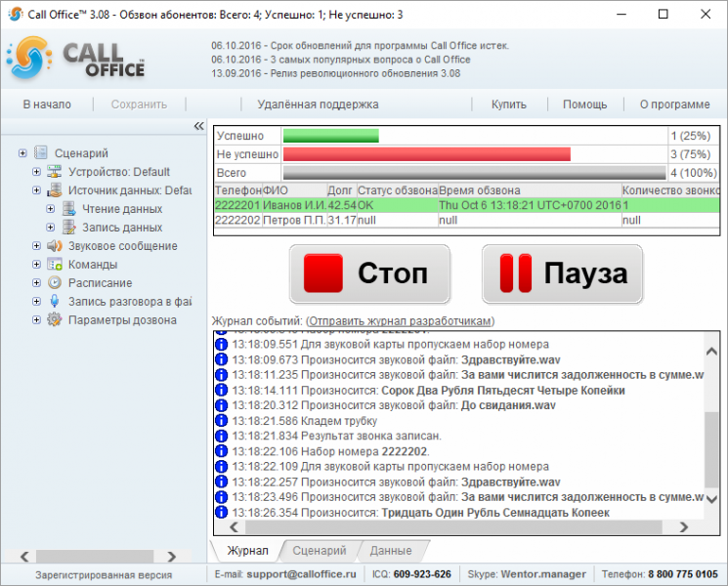This screenshot has height=586, width=728.
Task: Click the Параметры дозвона gear icon
Action: pos(55,319)
